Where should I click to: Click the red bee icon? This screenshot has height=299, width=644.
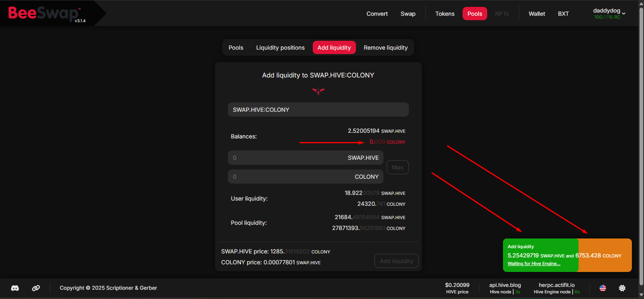click(x=318, y=91)
